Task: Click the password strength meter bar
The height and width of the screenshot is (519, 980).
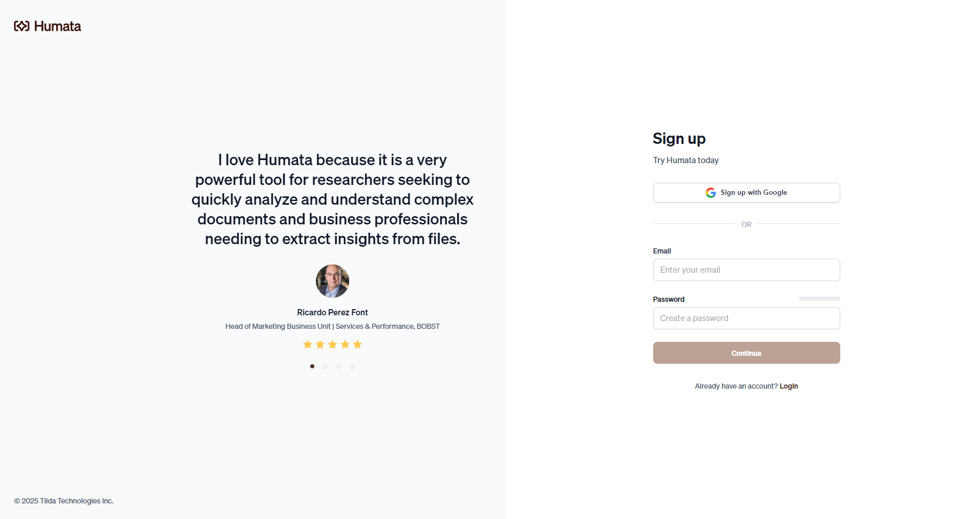Action: pos(819,299)
